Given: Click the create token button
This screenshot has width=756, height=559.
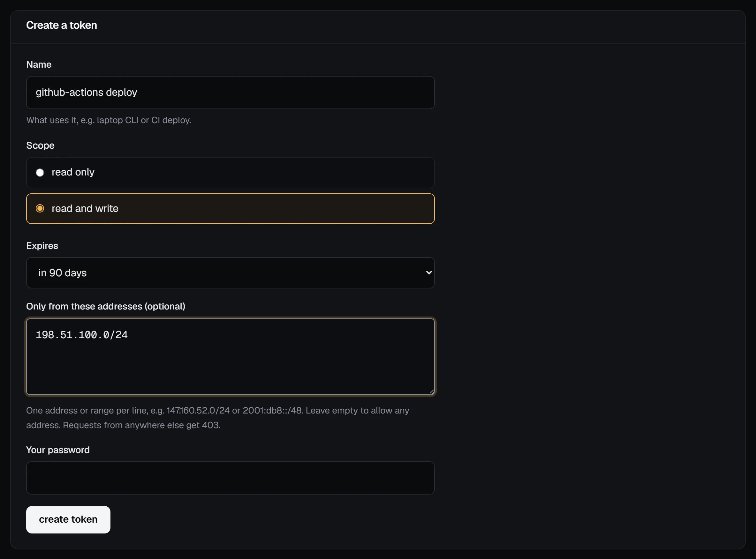Looking at the screenshot, I should [68, 519].
